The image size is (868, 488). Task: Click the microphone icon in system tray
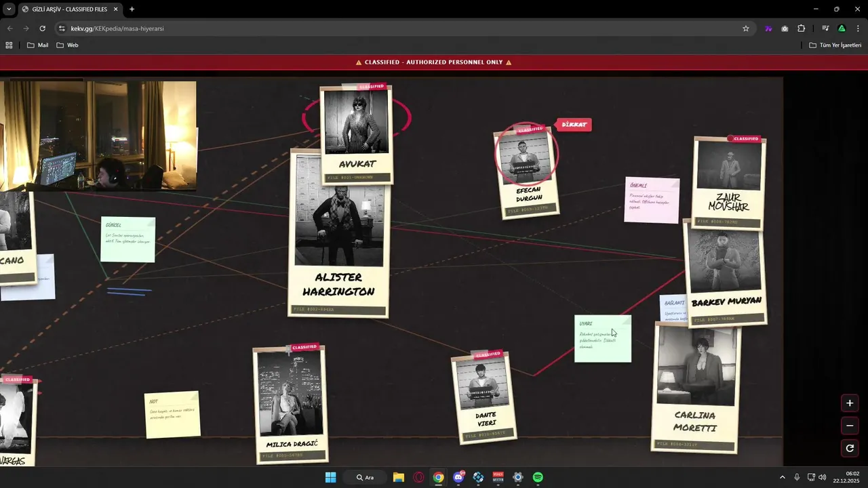797,477
